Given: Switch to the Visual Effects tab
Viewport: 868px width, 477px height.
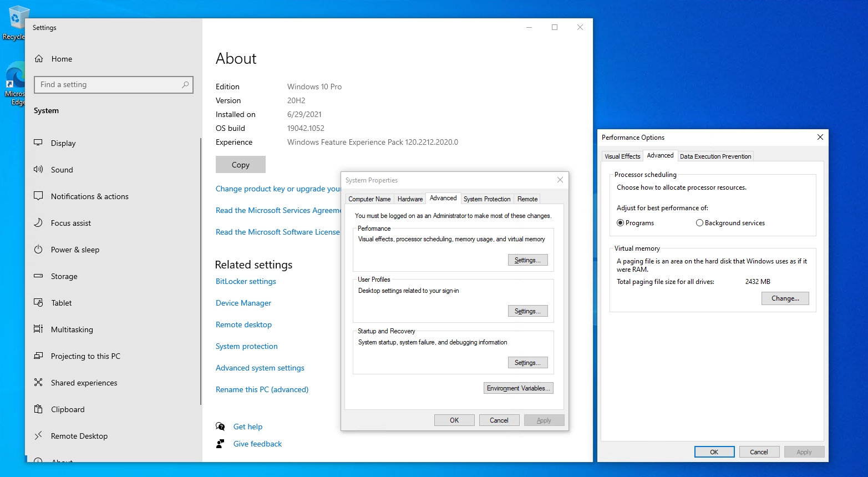Looking at the screenshot, I should coord(622,156).
